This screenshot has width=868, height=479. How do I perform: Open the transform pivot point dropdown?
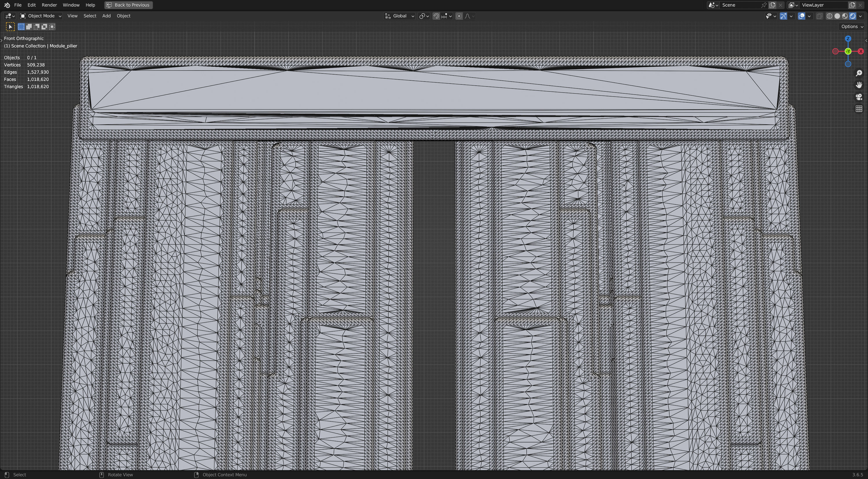tap(424, 16)
